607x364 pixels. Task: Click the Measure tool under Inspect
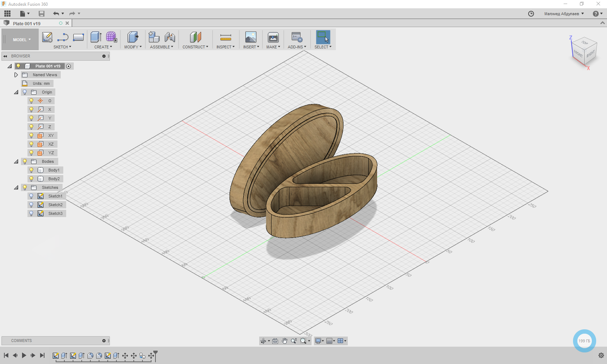click(x=226, y=37)
